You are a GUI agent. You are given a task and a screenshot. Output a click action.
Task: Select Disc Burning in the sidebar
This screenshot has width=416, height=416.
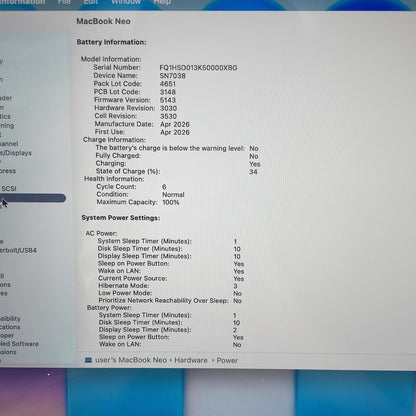7,126
